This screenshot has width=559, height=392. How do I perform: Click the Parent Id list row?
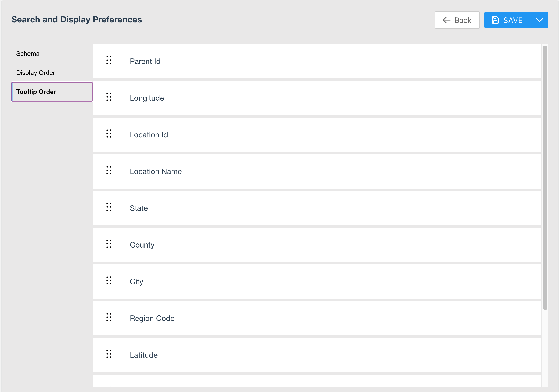(x=317, y=61)
